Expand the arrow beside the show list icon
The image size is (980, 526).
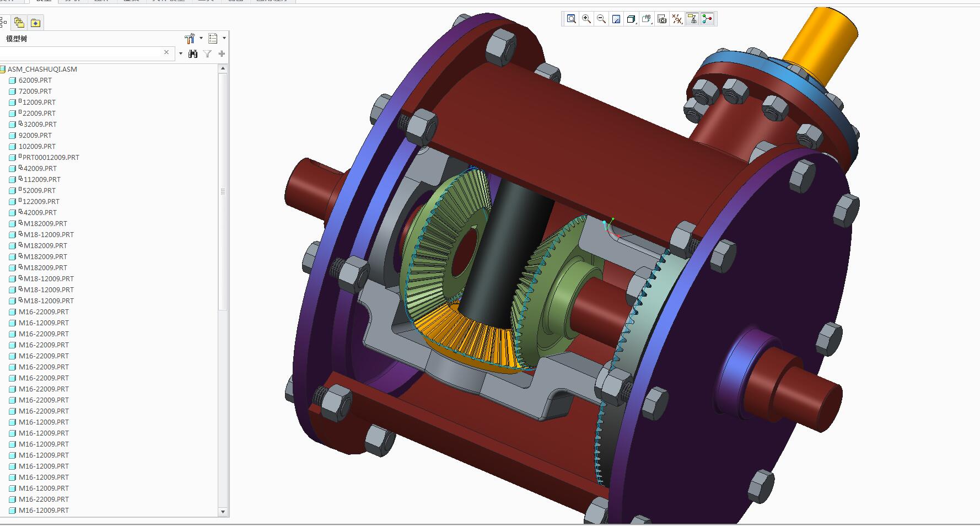tap(224, 38)
